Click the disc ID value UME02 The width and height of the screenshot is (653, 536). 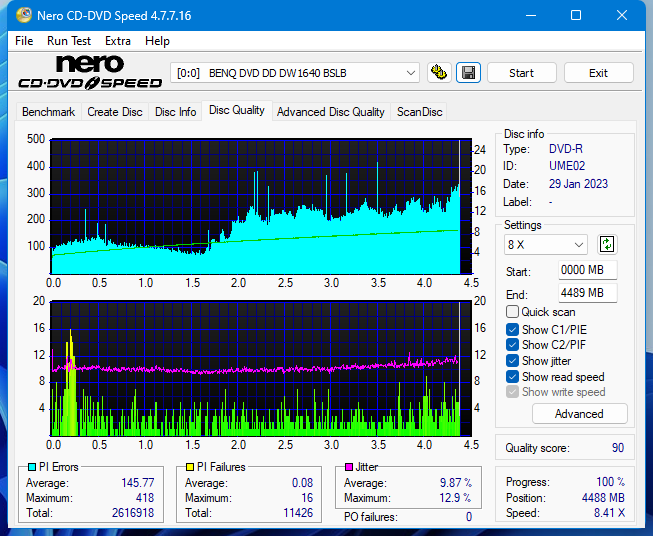click(x=567, y=166)
